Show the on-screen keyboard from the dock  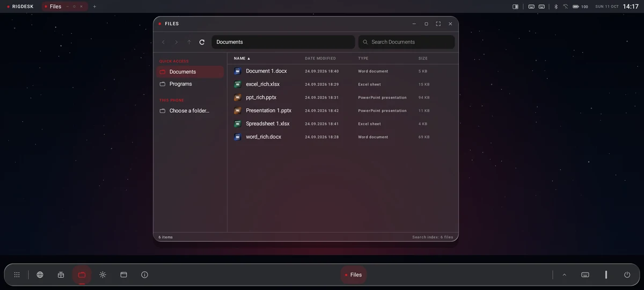click(x=585, y=274)
